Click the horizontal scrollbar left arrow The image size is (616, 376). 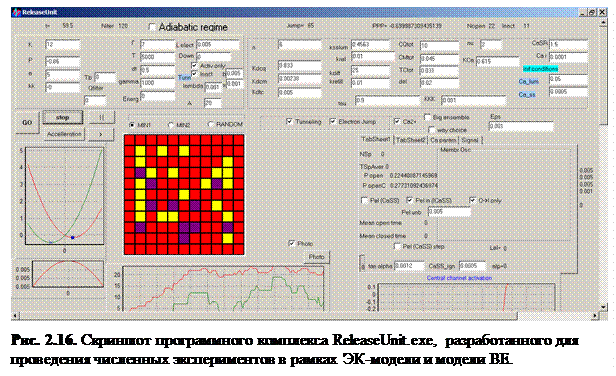pos(15,315)
